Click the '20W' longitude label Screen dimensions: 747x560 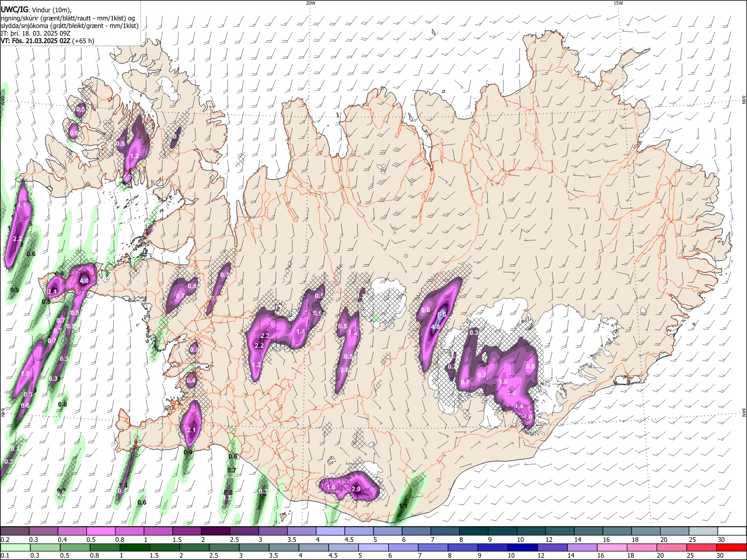pyautogui.click(x=310, y=3)
